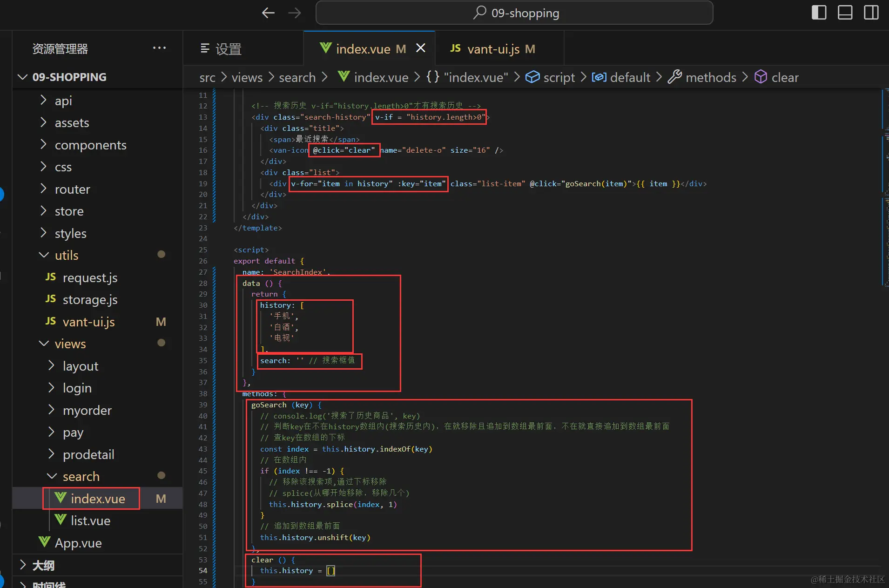
Task: Click the views breadcrumb segment
Action: point(247,77)
